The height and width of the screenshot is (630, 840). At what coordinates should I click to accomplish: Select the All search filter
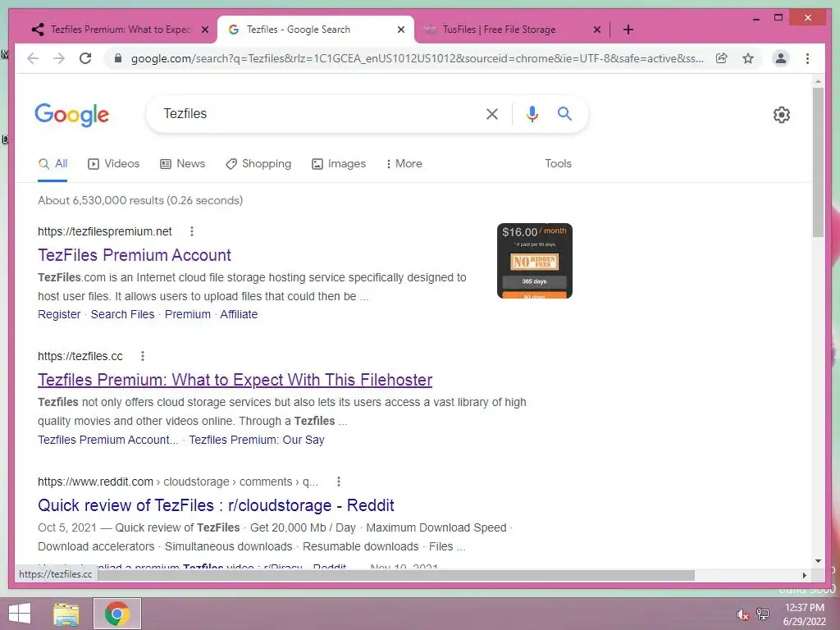53,164
